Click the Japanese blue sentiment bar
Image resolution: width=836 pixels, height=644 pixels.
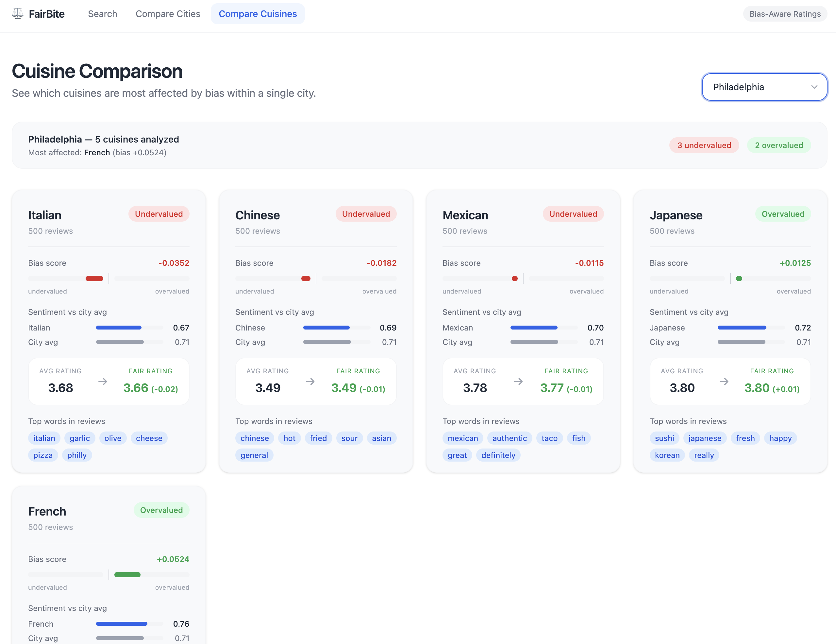(742, 327)
